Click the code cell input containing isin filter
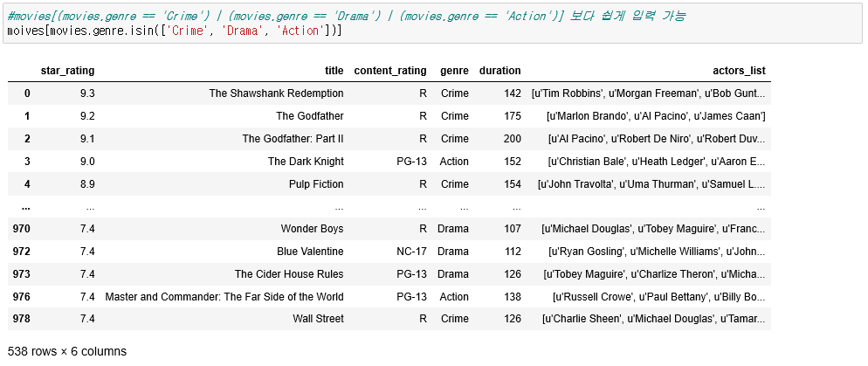The width and height of the screenshot is (868, 366). (x=431, y=24)
